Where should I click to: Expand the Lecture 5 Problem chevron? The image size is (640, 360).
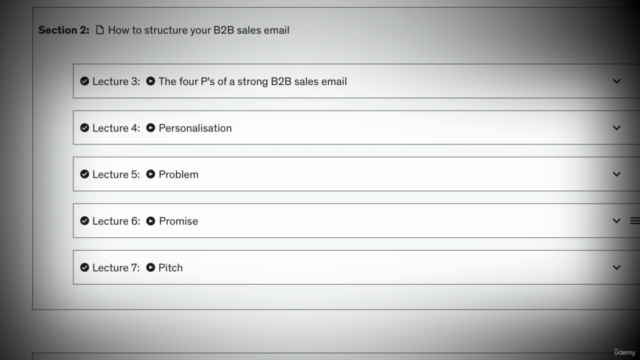(616, 174)
